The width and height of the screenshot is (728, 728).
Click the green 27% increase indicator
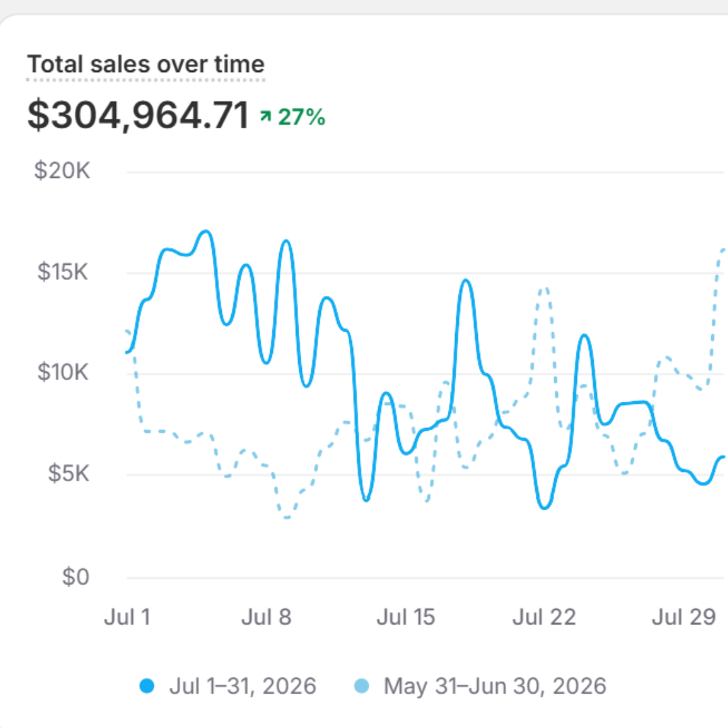point(293,117)
